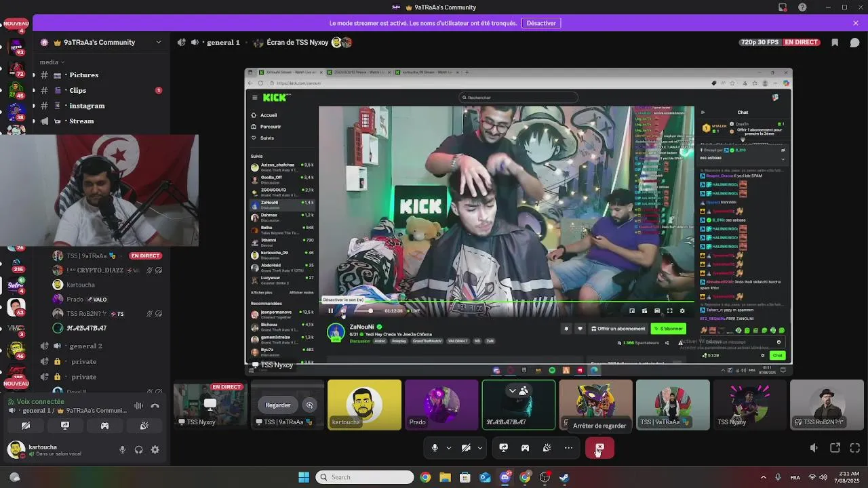Open Outlook from taskbar
Image resolution: width=868 pixels, height=488 pixels.
click(x=485, y=477)
